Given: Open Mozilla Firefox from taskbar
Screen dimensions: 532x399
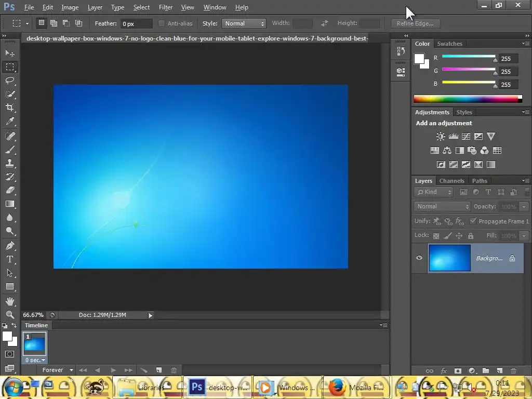Looking at the screenshot, I should coord(356,387).
